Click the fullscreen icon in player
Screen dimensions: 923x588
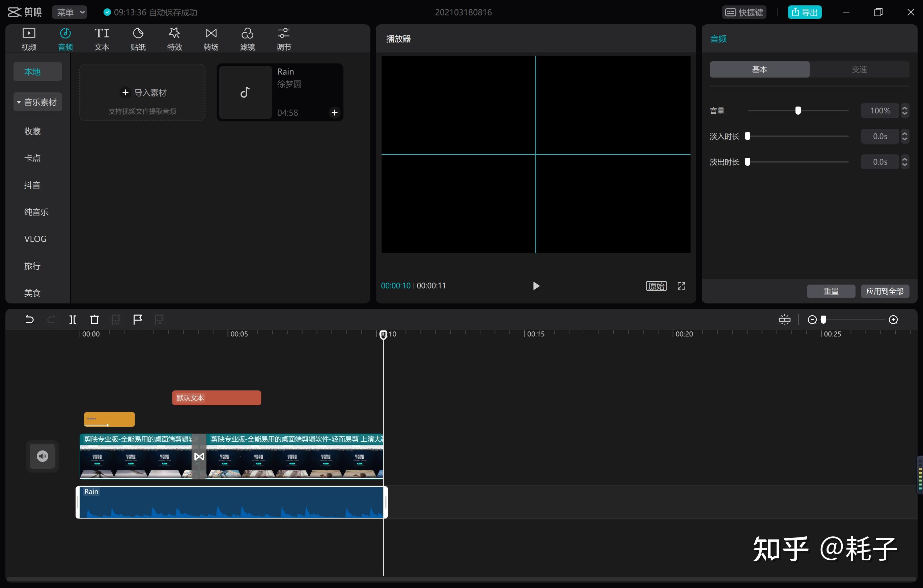pyautogui.click(x=681, y=286)
